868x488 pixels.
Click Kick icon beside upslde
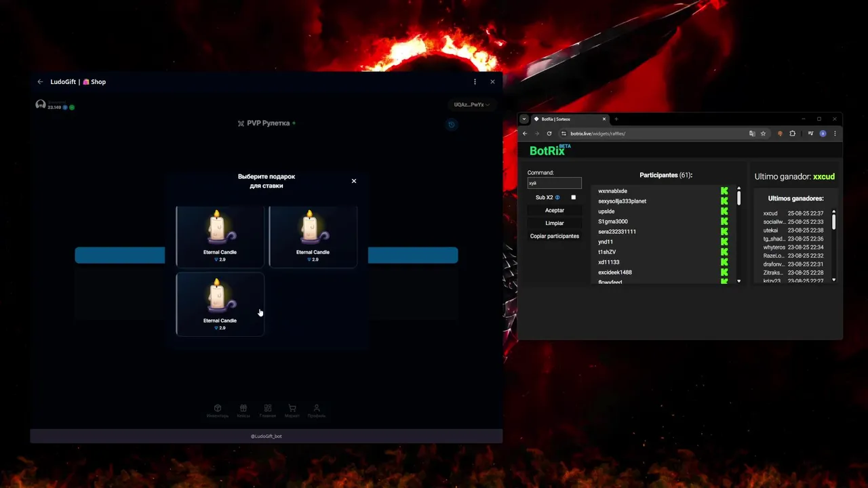724,211
